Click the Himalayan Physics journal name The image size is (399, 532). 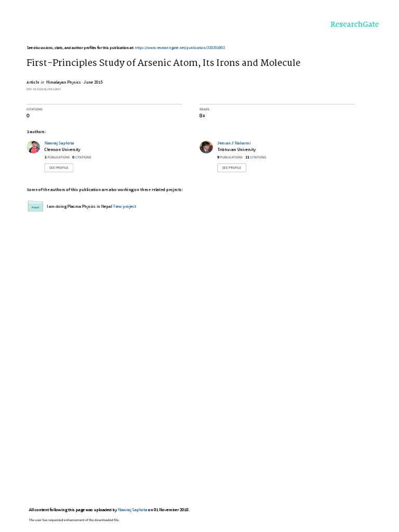tap(63, 82)
